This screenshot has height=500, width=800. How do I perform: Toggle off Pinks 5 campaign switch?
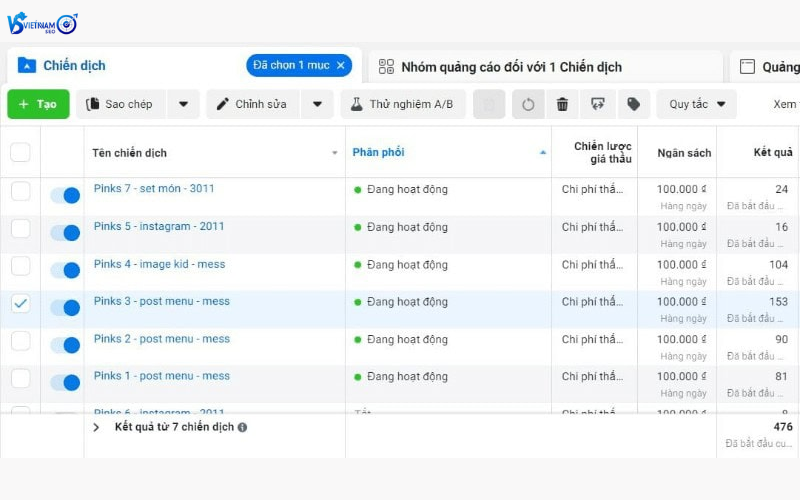pyautogui.click(x=65, y=233)
